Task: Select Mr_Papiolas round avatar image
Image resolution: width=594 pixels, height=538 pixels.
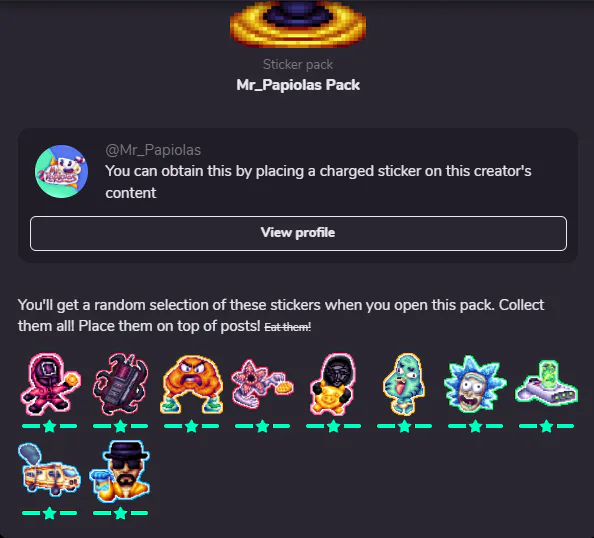Action: tap(61, 171)
